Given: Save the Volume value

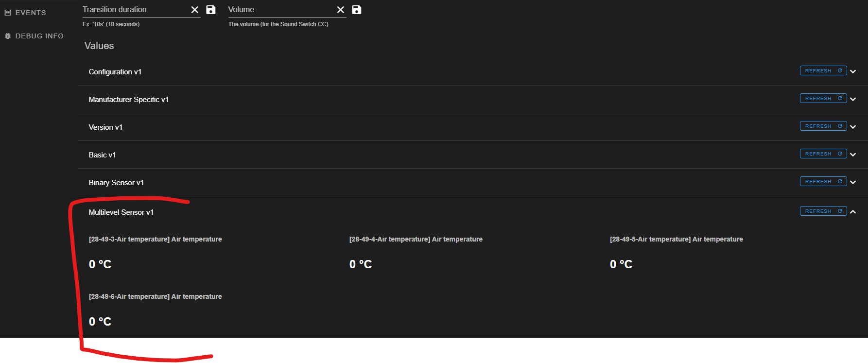Looking at the screenshot, I should (x=357, y=10).
